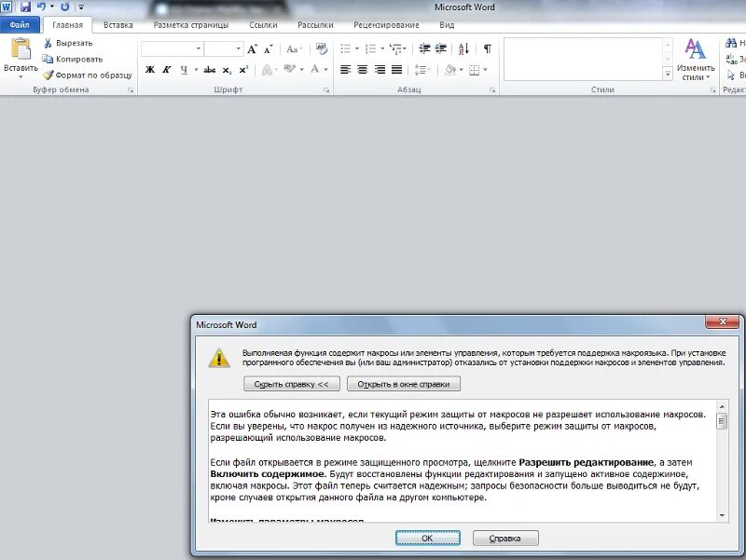Viewport: 746px width, 560px height.
Task: Click align text left icon
Action: 345,70
